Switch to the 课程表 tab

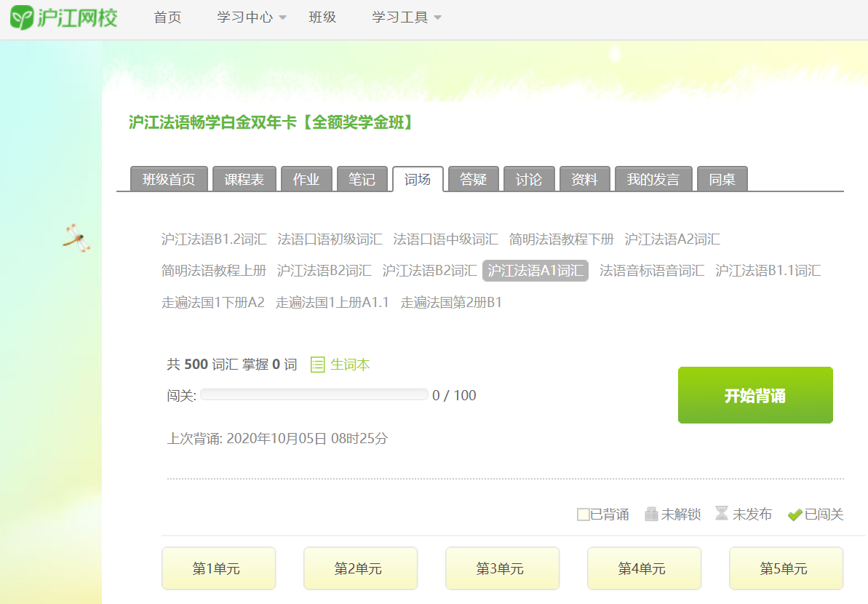[x=244, y=180]
